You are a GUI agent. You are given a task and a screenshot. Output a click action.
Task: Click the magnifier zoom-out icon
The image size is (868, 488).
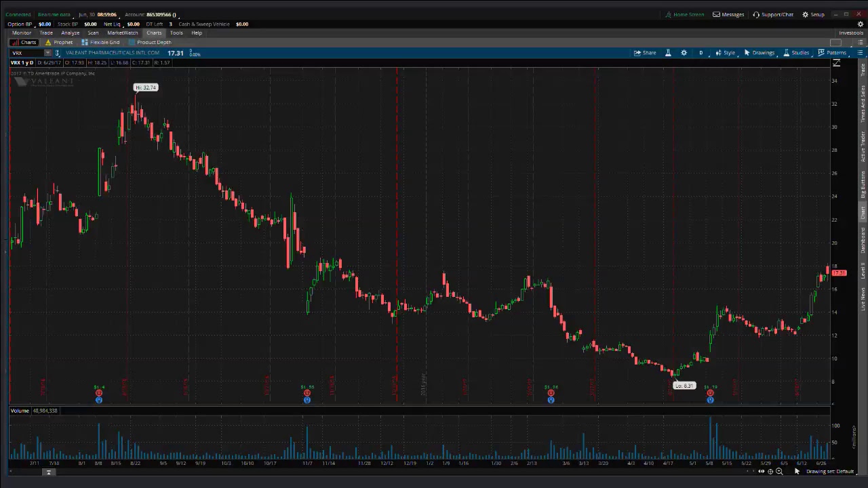point(779,471)
